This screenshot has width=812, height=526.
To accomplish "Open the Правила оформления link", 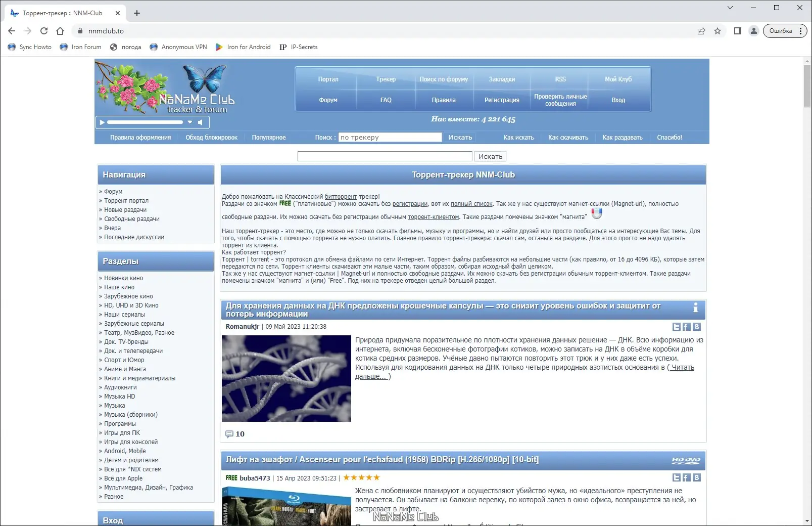I will tap(140, 138).
